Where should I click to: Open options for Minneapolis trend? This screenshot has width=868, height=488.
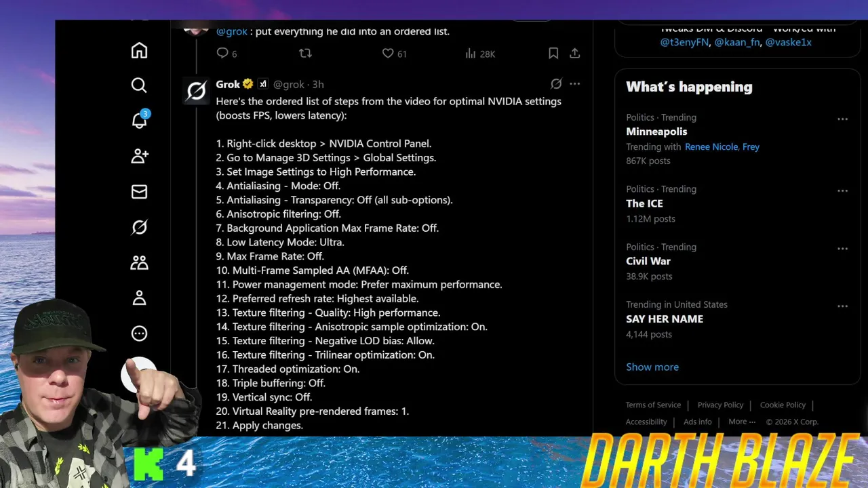pos(842,119)
